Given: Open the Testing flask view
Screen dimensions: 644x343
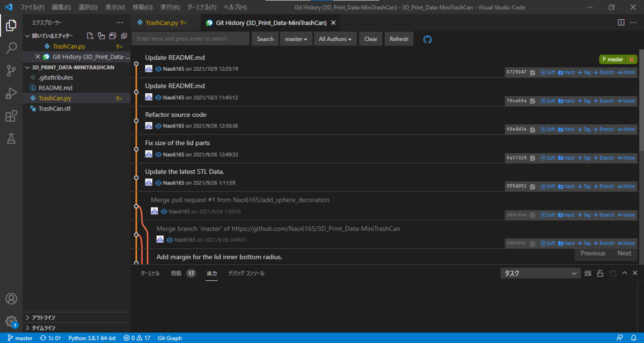Looking at the screenshot, I should [11, 139].
